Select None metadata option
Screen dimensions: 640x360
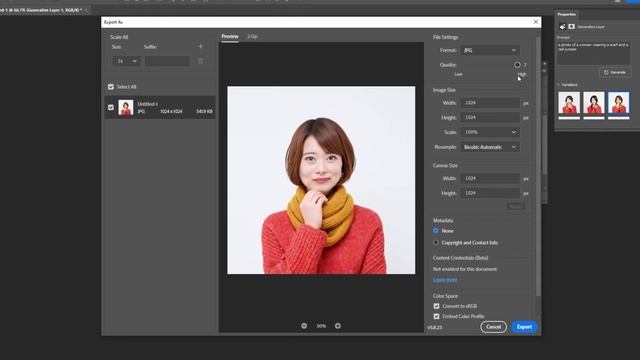(x=436, y=231)
